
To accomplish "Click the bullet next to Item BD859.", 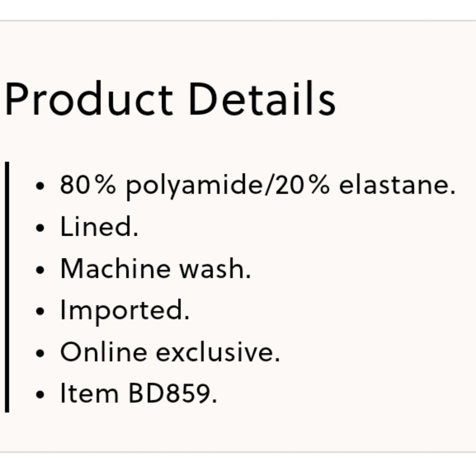I will click(40, 394).
